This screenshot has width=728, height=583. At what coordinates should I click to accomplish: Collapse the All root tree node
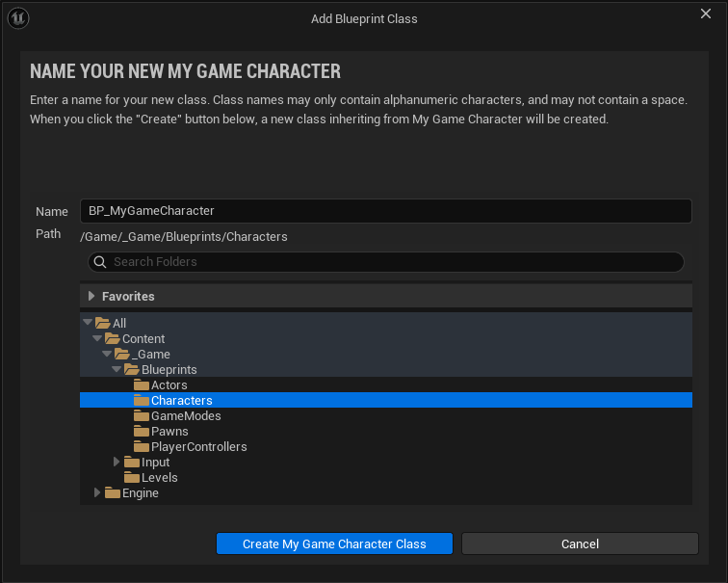click(88, 323)
